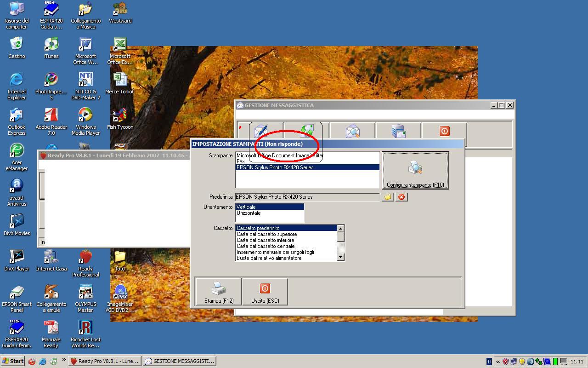Switch to Ready Pro V8.8.1 taskbar button
The width and height of the screenshot is (588, 368).
105,361
